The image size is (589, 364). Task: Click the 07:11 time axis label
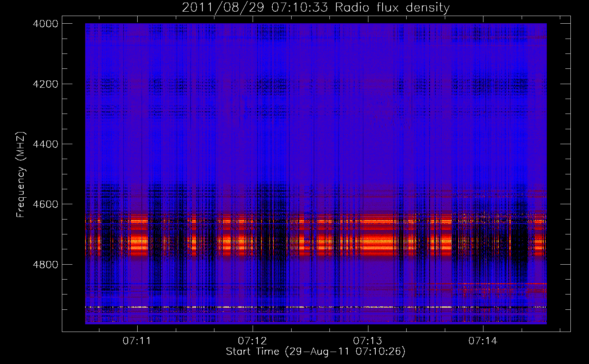pyautogui.click(x=137, y=341)
